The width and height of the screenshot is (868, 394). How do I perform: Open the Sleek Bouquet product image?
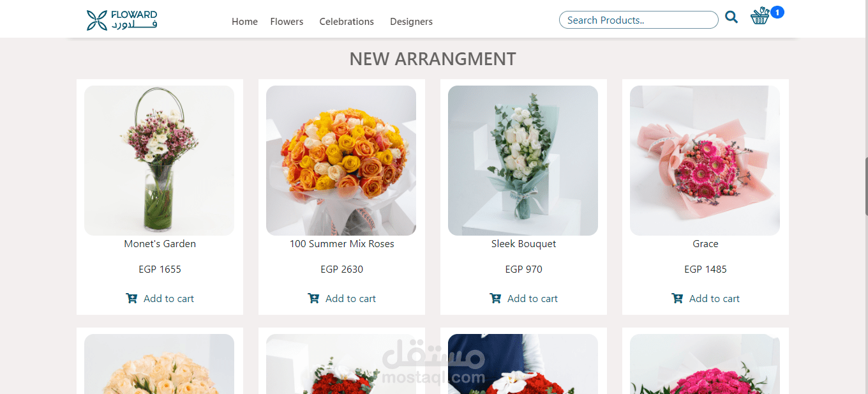click(x=523, y=160)
